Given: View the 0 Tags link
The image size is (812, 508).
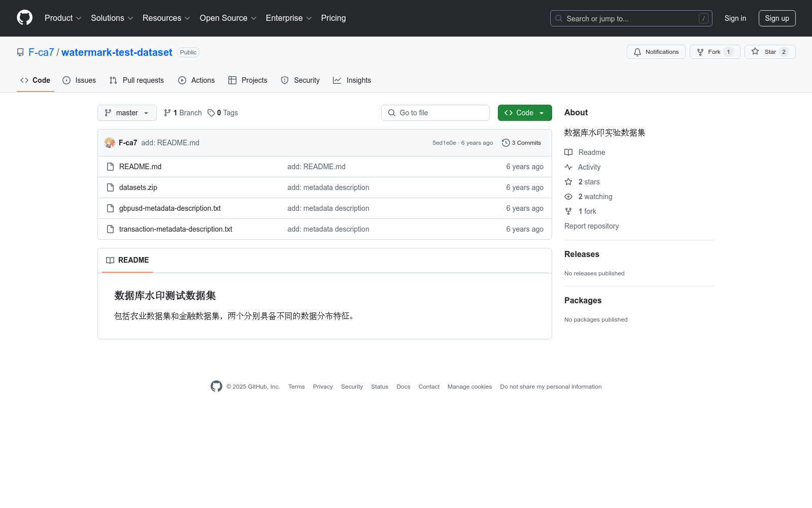Looking at the screenshot, I should pos(223,113).
